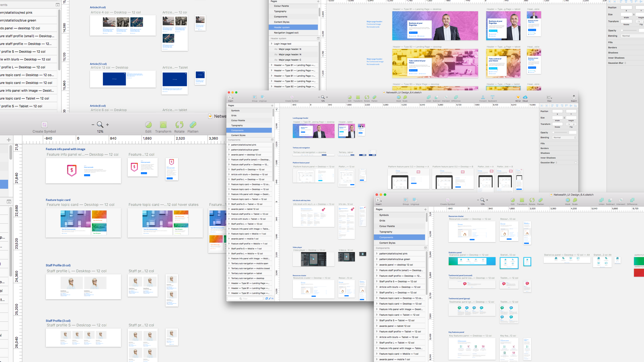Click the large Transform tool icon
The width and height of the screenshot is (644, 362).
(163, 125)
